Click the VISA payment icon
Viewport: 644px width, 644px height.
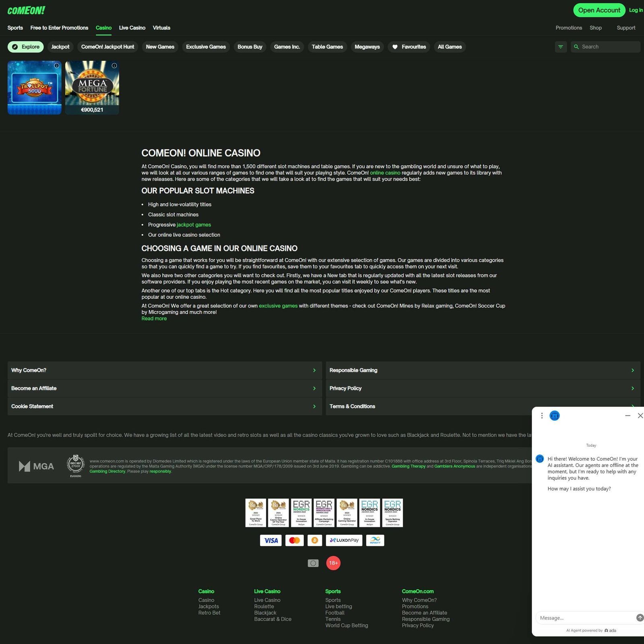pyautogui.click(x=271, y=540)
